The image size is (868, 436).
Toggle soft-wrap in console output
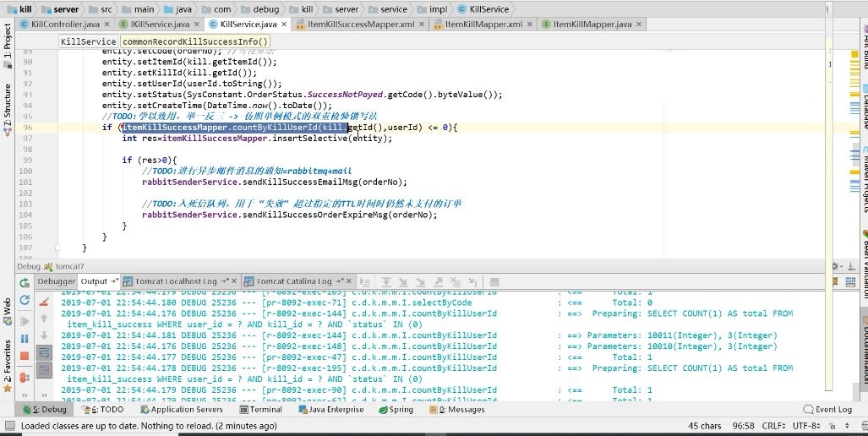click(44, 352)
